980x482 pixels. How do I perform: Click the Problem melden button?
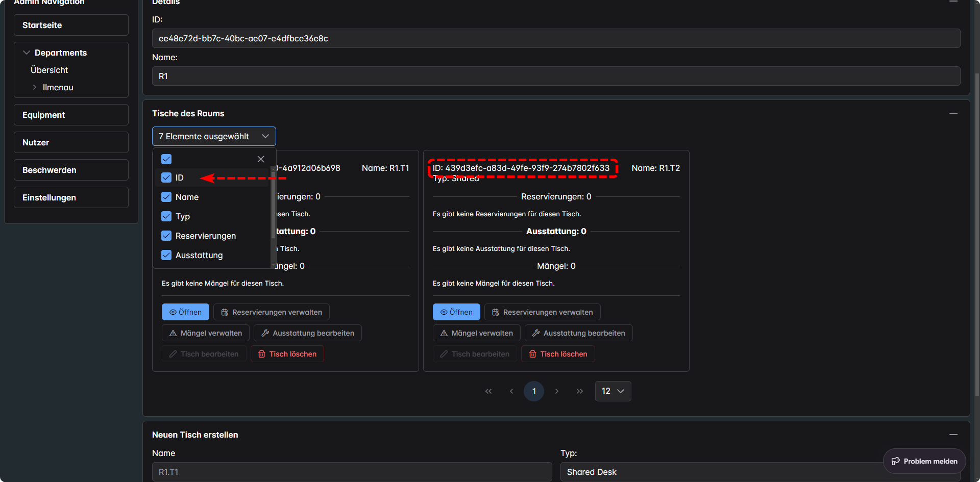(924, 461)
